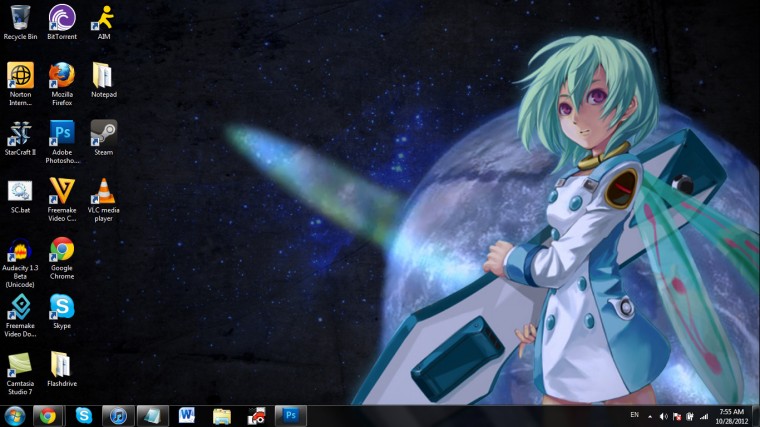This screenshot has width=760, height=427.
Task: Select the Steam desktop shortcut
Action: click(104, 138)
